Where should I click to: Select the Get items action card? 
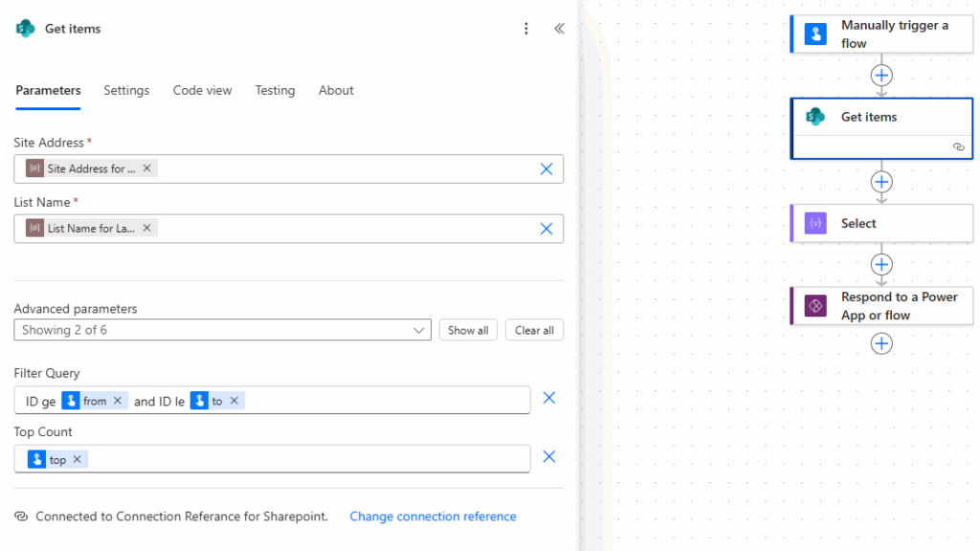[881, 128]
